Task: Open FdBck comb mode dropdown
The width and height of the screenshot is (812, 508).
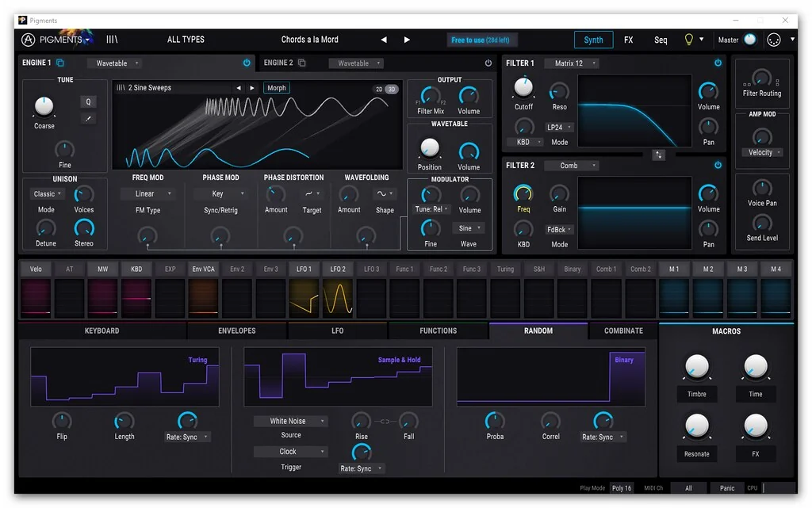Action: [559, 230]
